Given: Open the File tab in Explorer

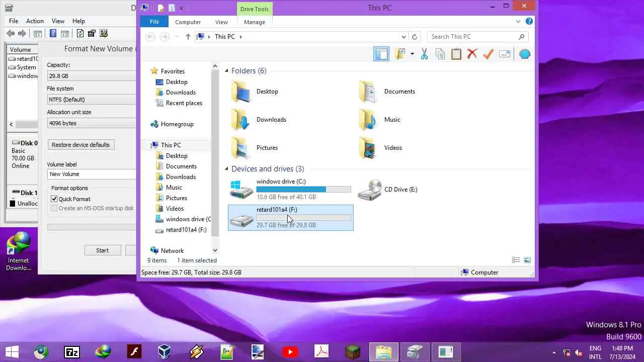Looking at the screenshot, I should point(154,22).
